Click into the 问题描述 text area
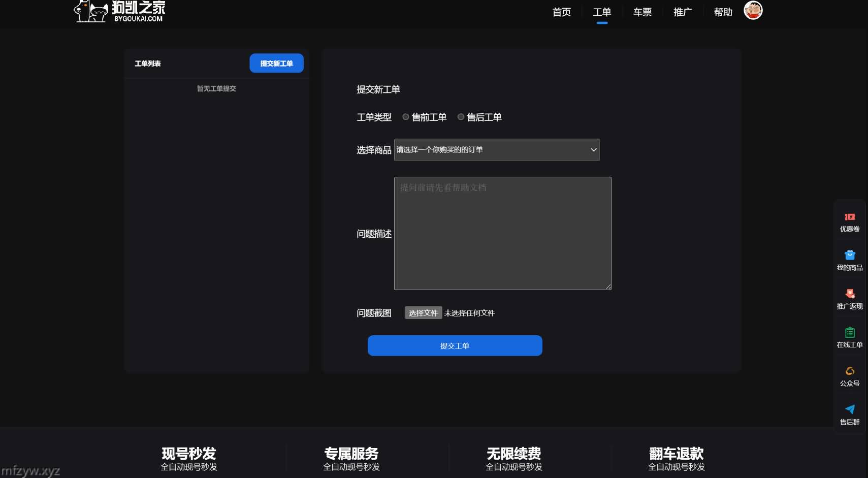868x478 pixels. 502,233
